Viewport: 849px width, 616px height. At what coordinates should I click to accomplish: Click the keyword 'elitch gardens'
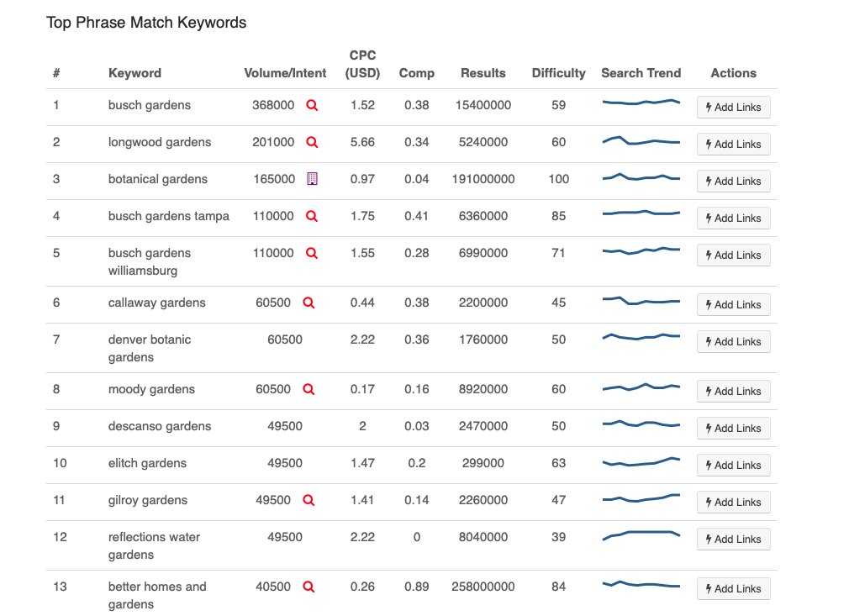(x=147, y=463)
